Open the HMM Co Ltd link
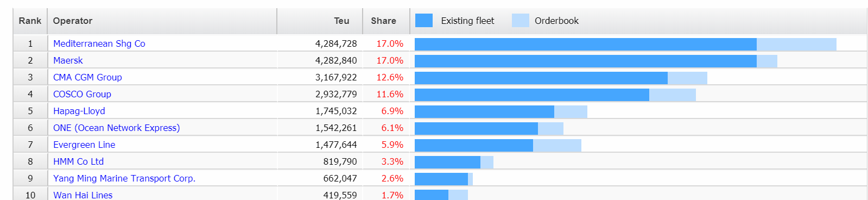Viewport: 868px width, 200px height. click(78, 161)
